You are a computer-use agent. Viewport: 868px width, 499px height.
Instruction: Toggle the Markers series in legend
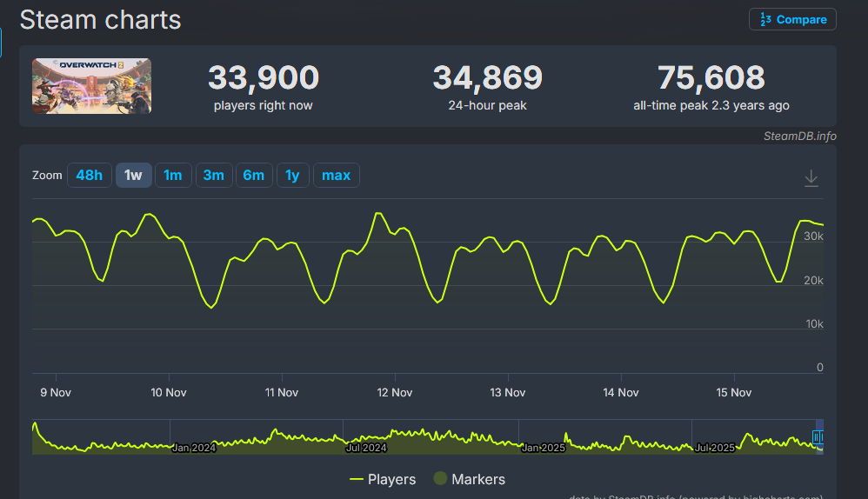(x=470, y=479)
